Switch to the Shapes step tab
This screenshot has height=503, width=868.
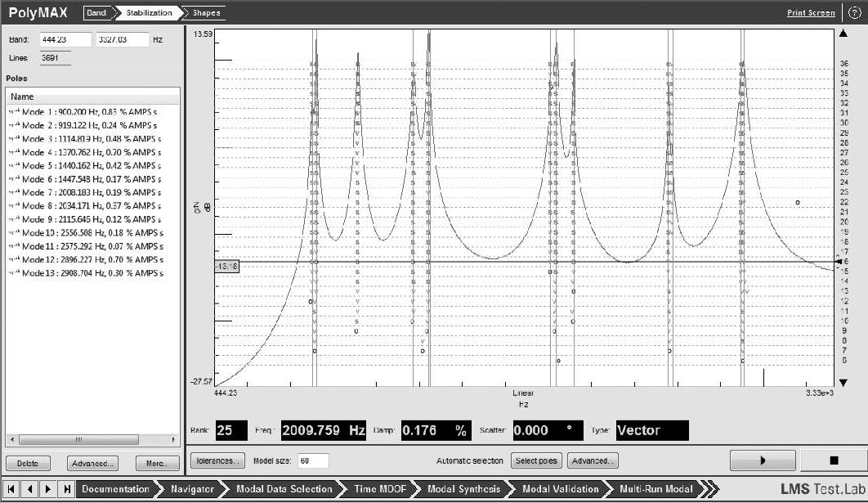(205, 12)
